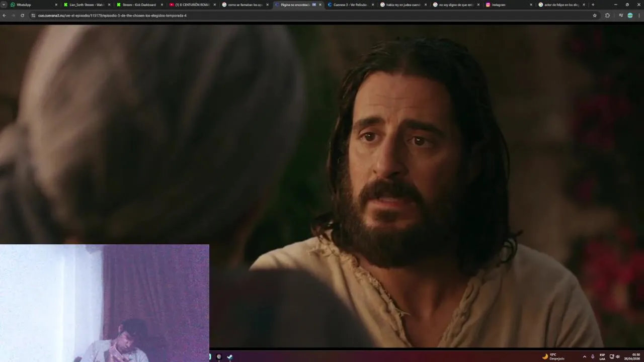Click the media indicator on 'Página no encontrada' tab

pos(314,5)
